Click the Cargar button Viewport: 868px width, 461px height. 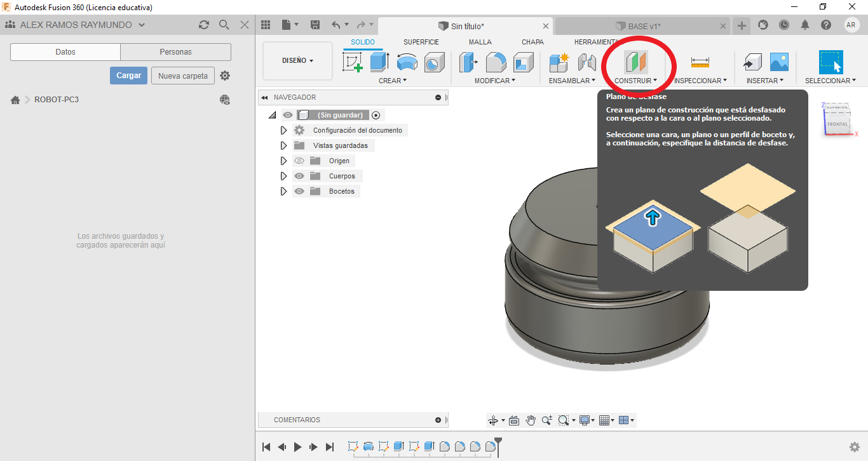[x=128, y=76]
